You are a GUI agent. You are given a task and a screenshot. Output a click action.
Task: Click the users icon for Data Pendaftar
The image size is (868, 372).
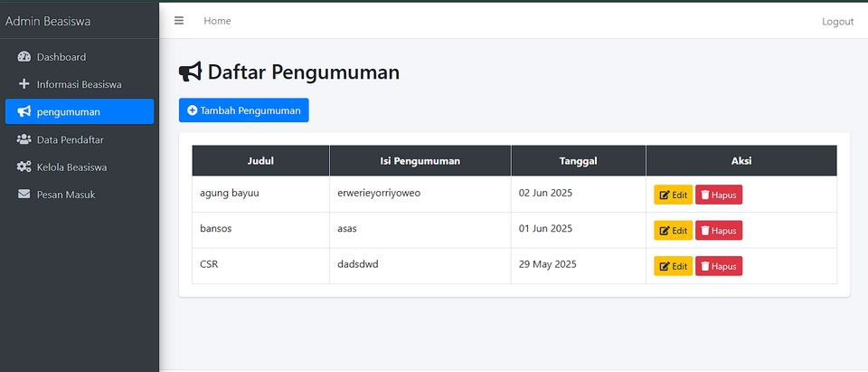pyautogui.click(x=24, y=139)
